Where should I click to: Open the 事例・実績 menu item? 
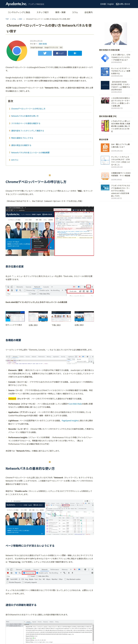coord(60,12)
